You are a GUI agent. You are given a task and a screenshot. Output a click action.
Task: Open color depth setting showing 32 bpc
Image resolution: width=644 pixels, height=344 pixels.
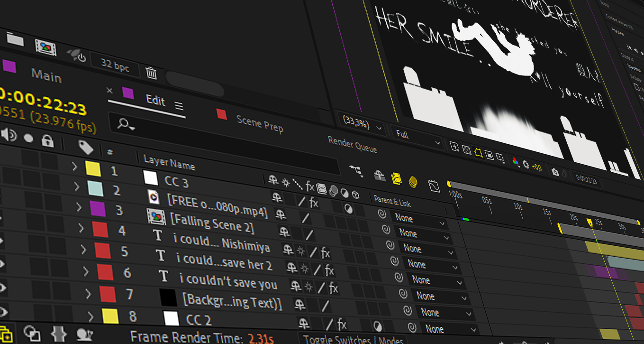[x=115, y=65]
